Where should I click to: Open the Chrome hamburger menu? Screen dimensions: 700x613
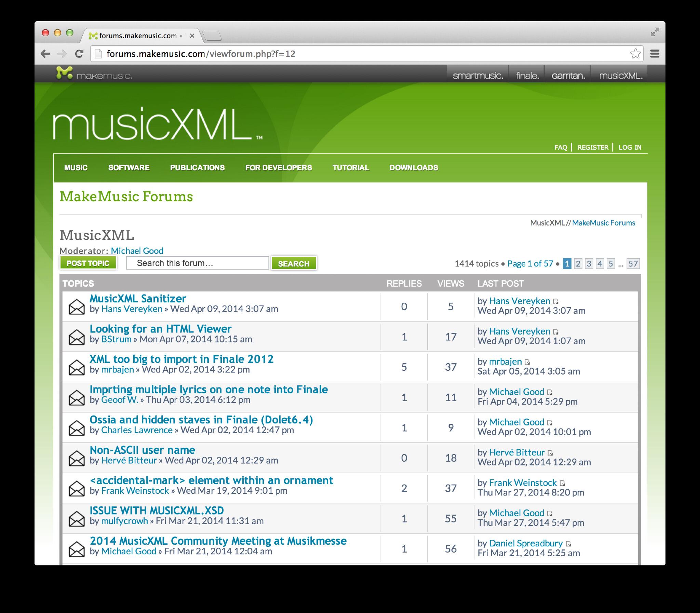click(655, 54)
